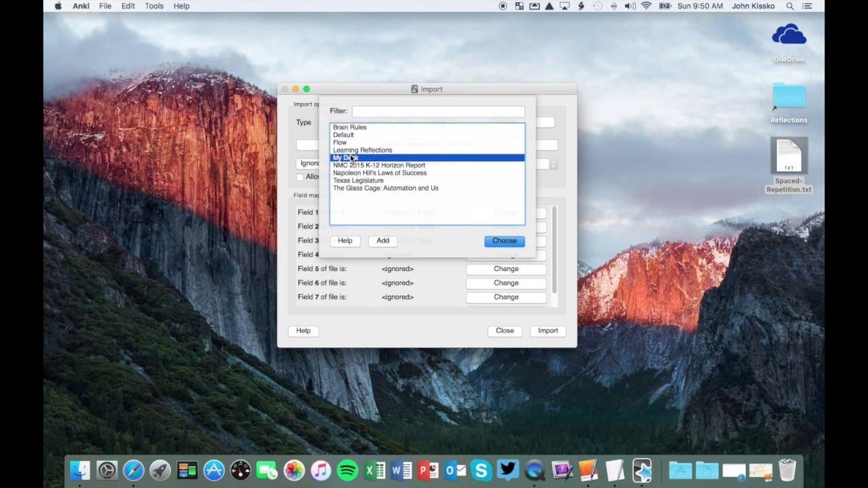This screenshot has height=488, width=868.
Task: Select Spaced-Repetition.txt file on desktop
Action: point(789,165)
